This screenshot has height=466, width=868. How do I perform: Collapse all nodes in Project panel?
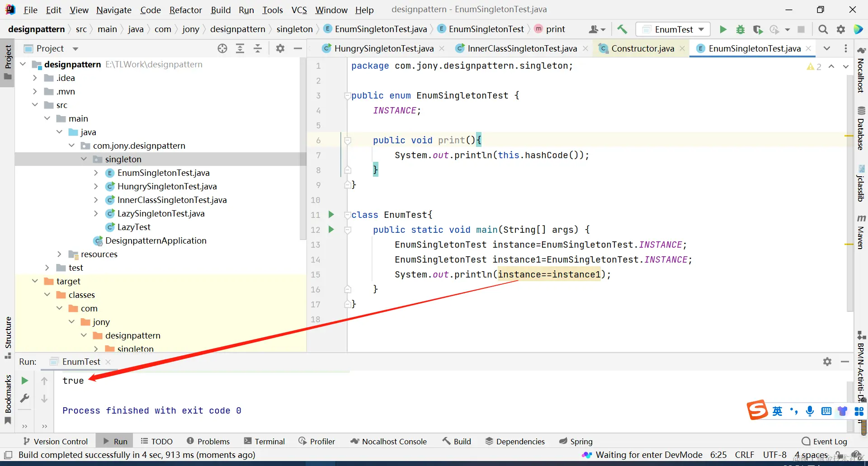[258, 48]
